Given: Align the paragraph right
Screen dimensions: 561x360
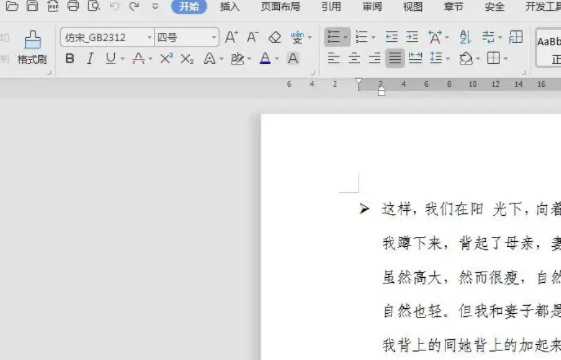Looking at the screenshot, I should [375, 58].
